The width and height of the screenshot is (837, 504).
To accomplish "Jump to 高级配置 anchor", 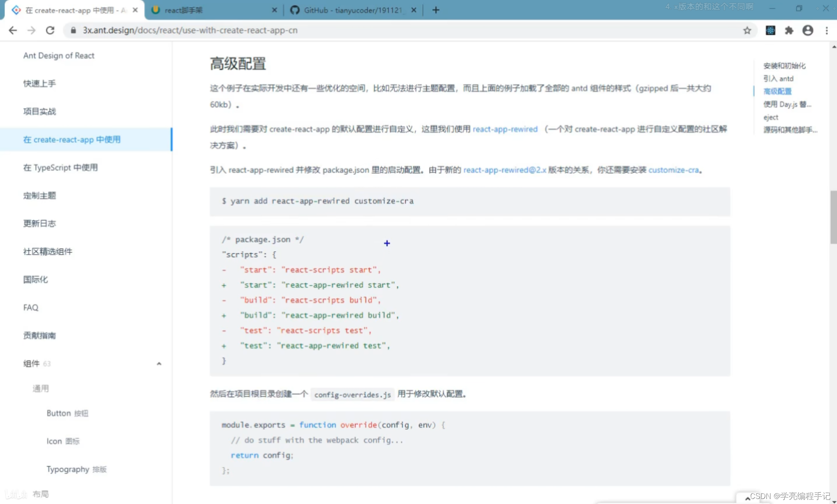I will (777, 91).
